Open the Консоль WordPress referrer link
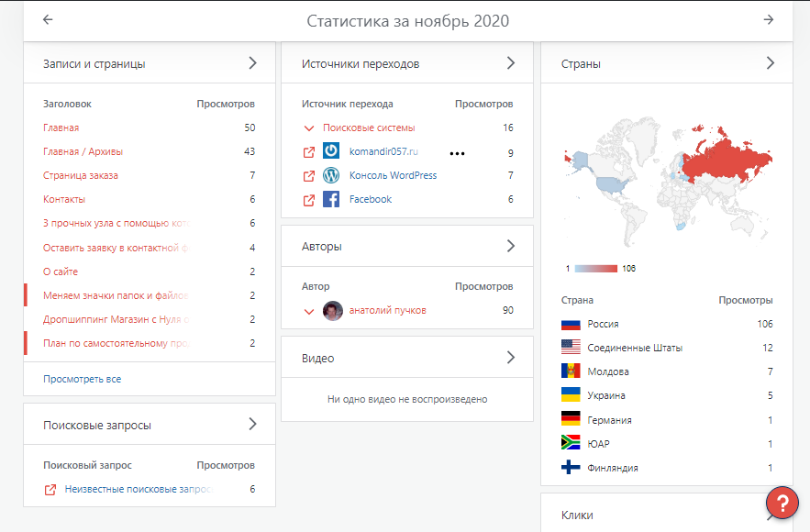This screenshot has width=810, height=532. (x=394, y=175)
